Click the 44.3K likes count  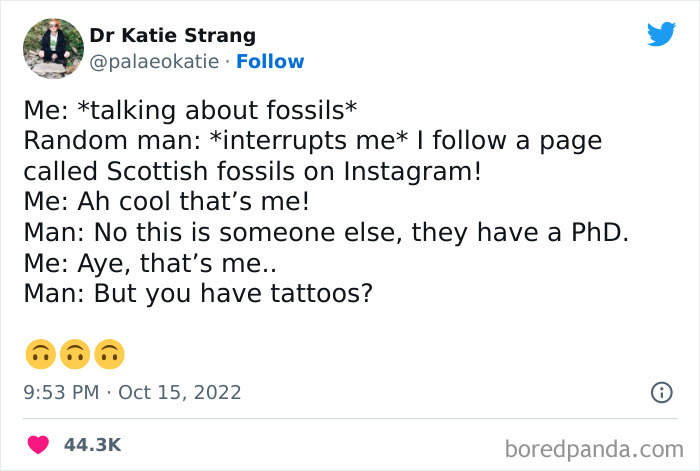(92, 444)
